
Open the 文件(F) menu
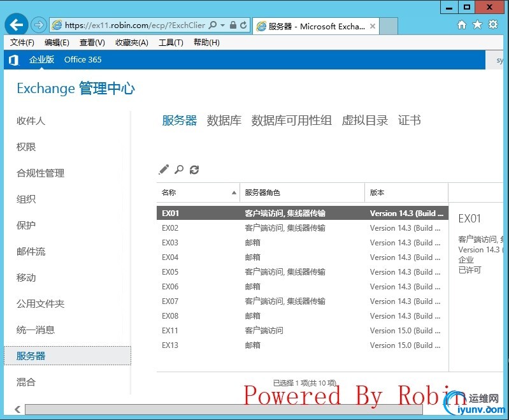[x=22, y=43]
